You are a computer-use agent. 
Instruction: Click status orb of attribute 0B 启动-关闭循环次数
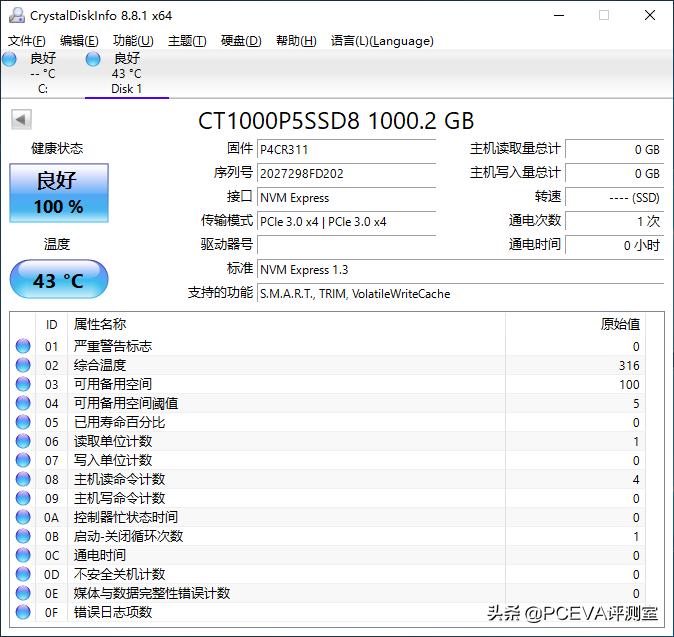[x=23, y=536]
